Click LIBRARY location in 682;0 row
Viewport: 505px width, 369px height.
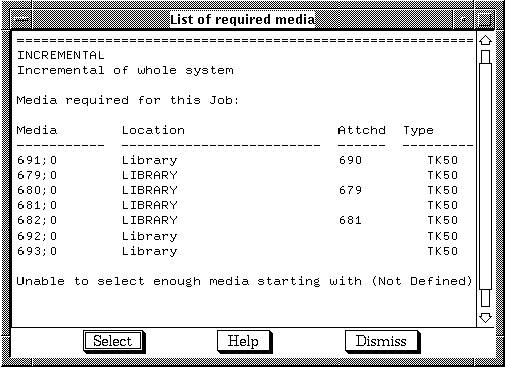tap(150, 220)
